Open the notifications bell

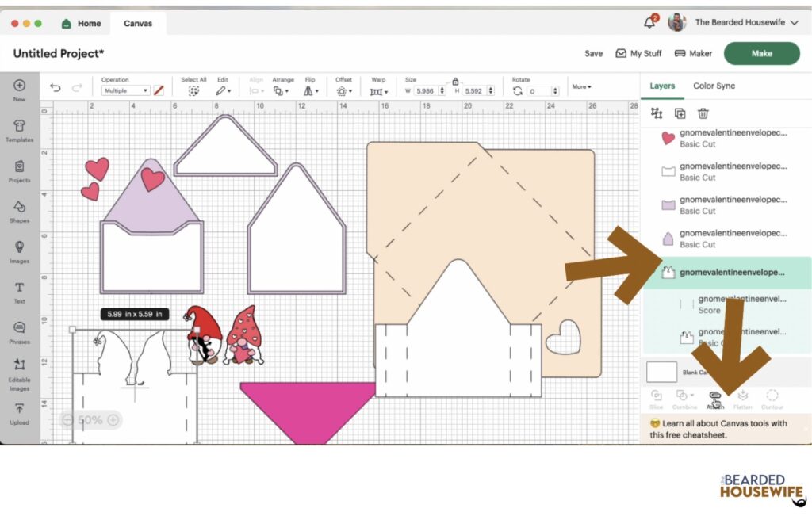pyautogui.click(x=649, y=22)
